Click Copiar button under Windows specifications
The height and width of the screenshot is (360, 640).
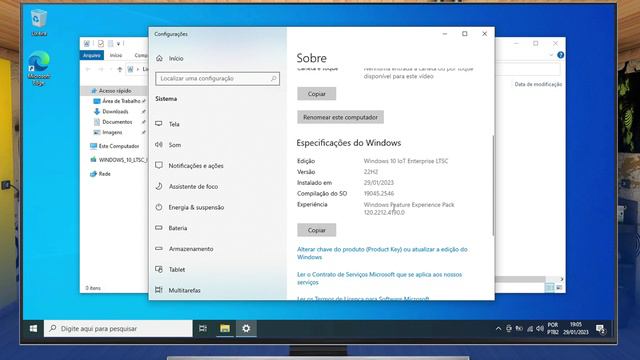pyautogui.click(x=317, y=230)
